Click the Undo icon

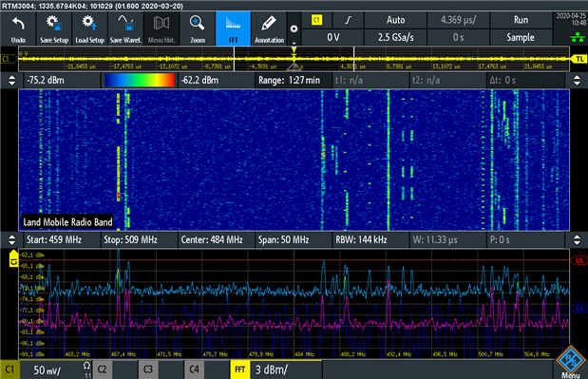click(x=18, y=28)
